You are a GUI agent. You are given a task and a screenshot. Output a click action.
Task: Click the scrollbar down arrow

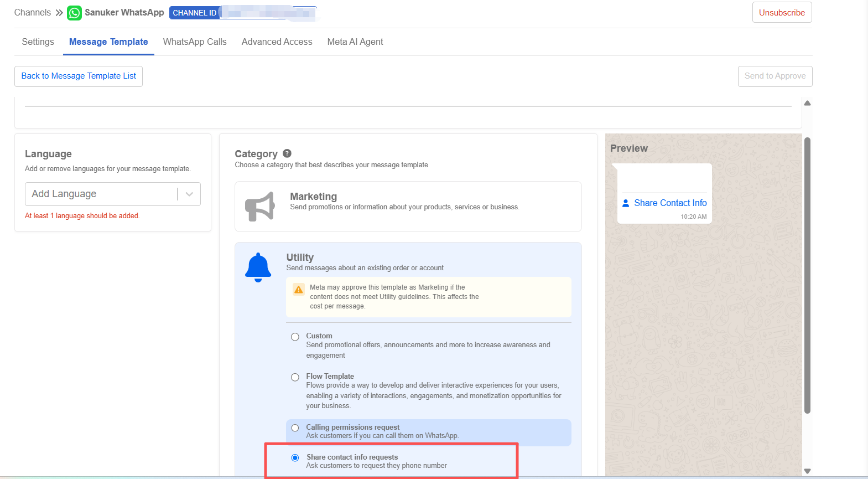point(807,471)
